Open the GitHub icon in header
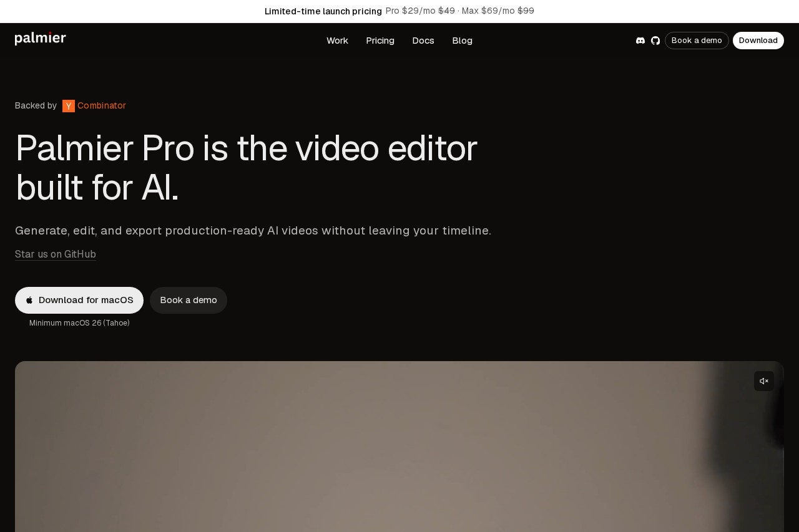Screen dimensions: 799x532 click(655, 41)
